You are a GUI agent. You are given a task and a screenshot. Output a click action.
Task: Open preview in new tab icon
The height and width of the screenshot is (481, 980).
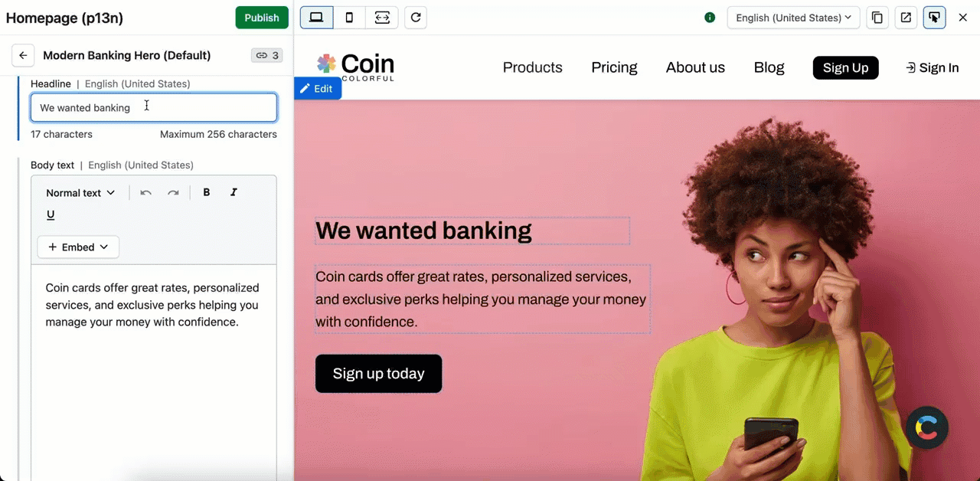(x=906, y=18)
